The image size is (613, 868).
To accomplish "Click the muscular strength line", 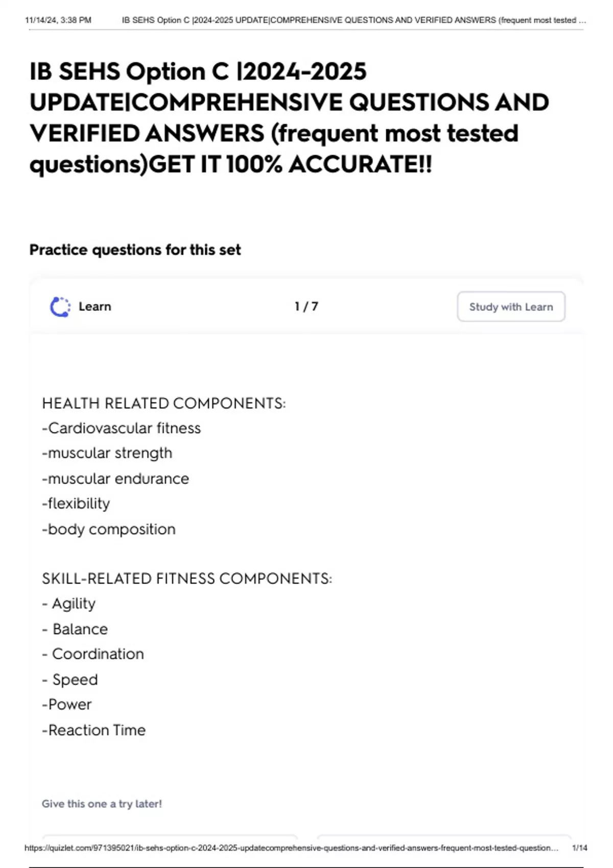I will pyautogui.click(x=107, y=453).
